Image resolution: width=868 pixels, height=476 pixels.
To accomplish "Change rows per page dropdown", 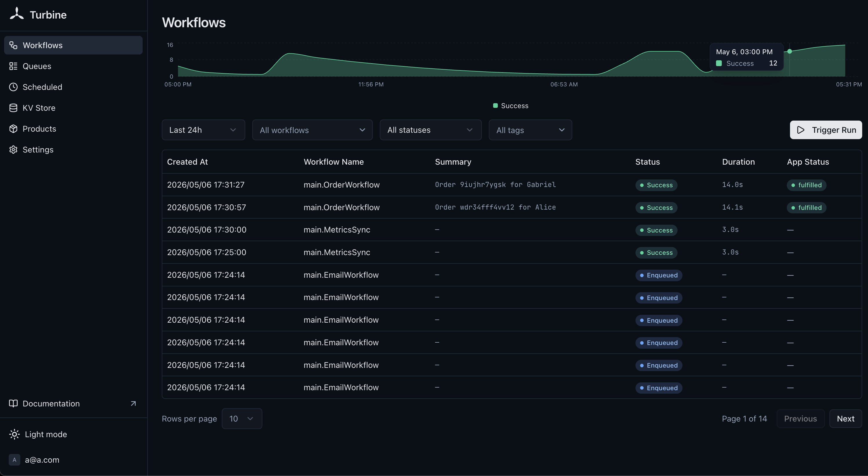I will pos(242,419).
